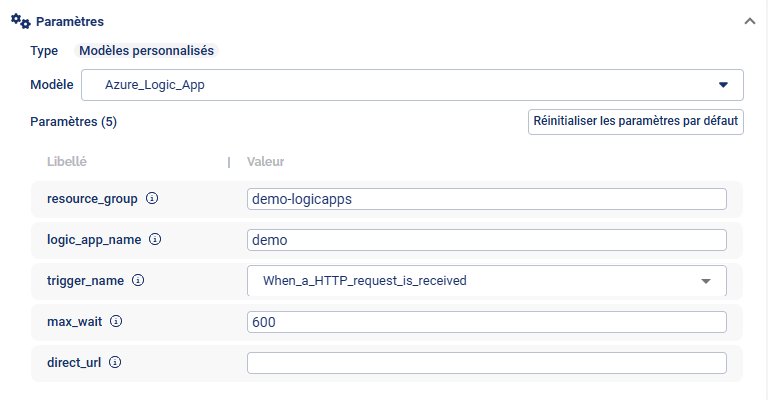Click the Libellé column header
Viewport: 768px width, 400px height.
pyautogui.click(x=68, y=161)
